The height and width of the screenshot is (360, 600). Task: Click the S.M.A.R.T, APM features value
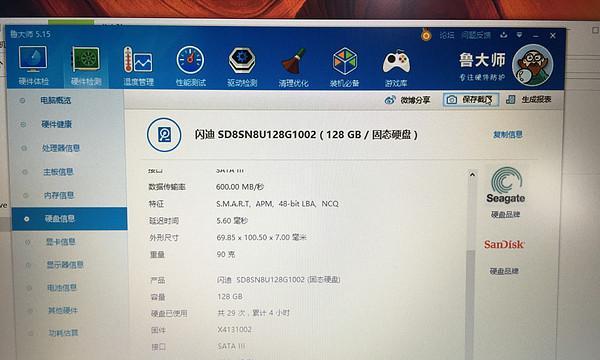point(277,204)
